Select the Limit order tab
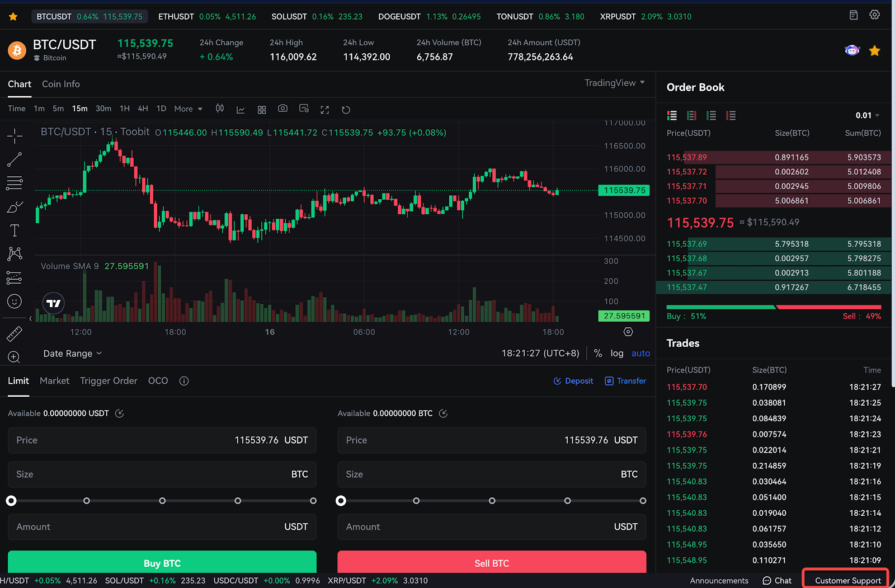 tap(18, 381)
